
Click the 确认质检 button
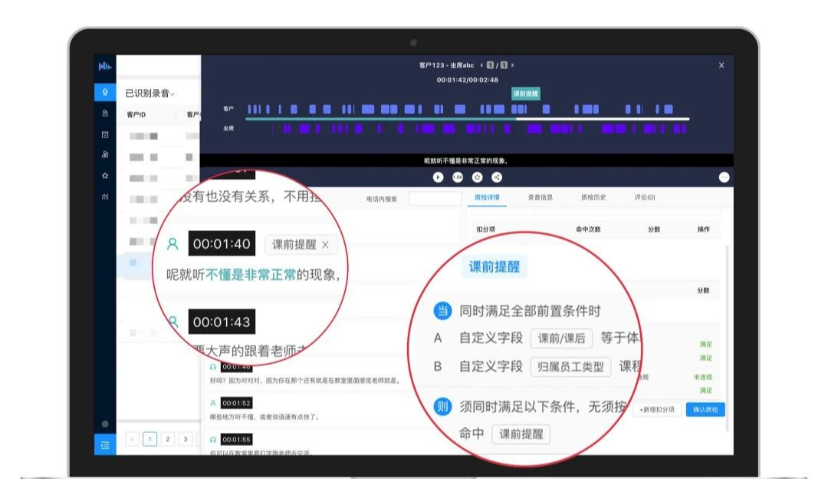pos(705,410)
